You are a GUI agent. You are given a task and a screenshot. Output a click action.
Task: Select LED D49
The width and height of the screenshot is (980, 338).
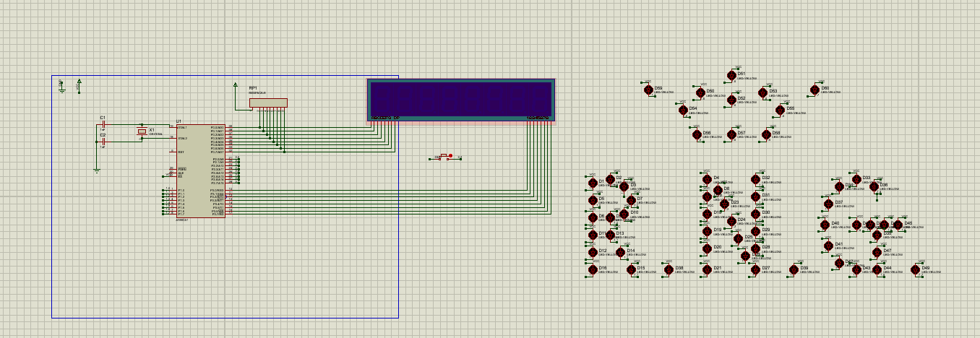pos(915,269)
